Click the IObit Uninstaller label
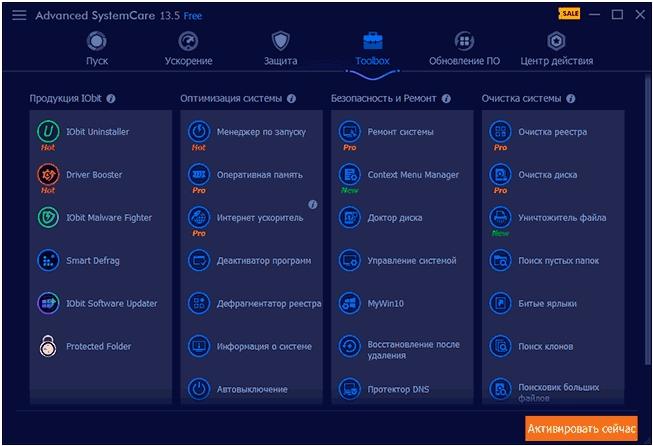Image resolution: width=653 pixels, height=446 pixels. pos(97,132)
